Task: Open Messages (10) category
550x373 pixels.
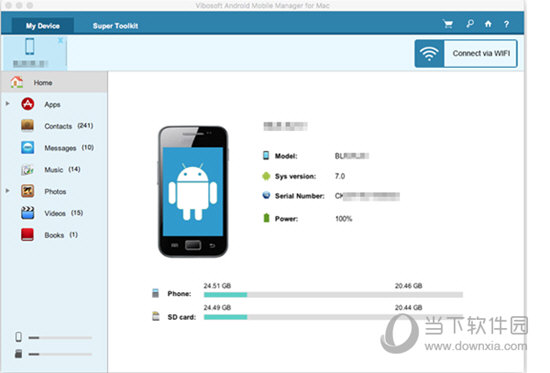Action: [69, 148]
